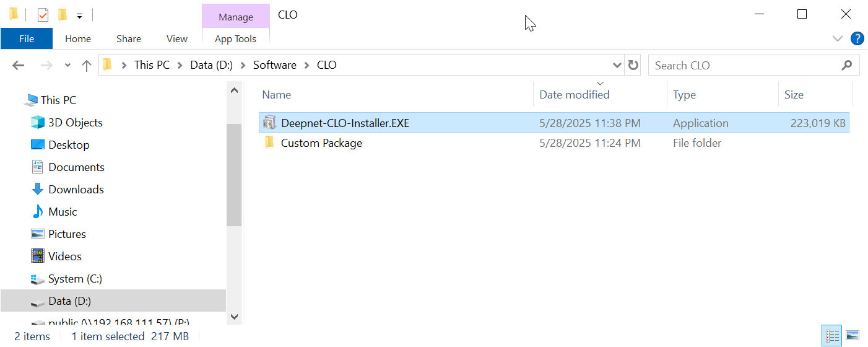Viewport: 868px width, 347px height.
Task: Click Software in the address breadcrumb
Action: click(274, 65)
